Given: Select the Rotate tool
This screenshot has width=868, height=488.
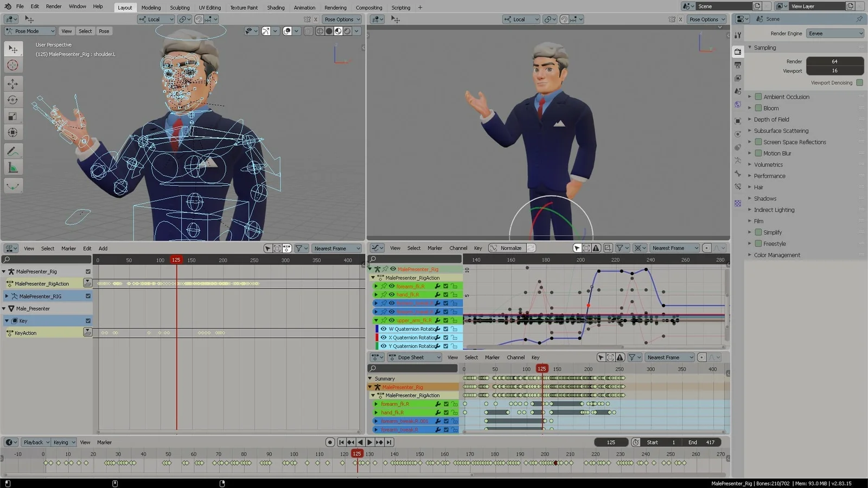Looking at the screenshot, I should 13,100.
